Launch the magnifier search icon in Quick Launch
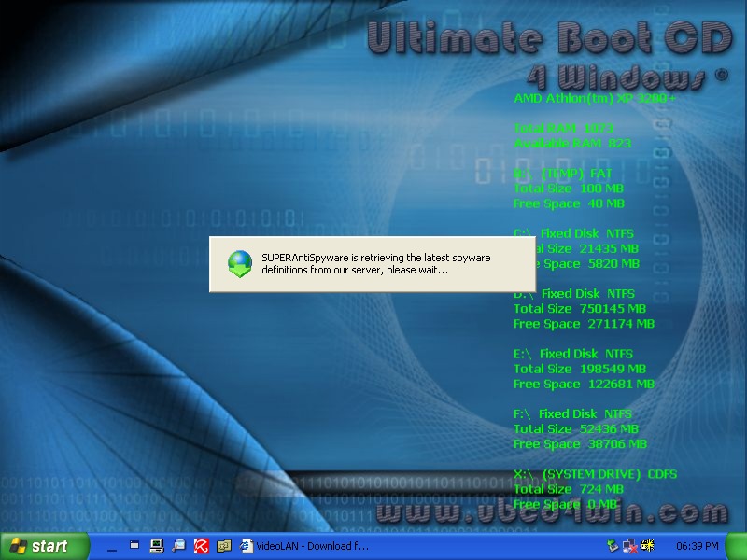Image resolution: width=747 pixels, height=560 pixels. click(x=178, y=545)
